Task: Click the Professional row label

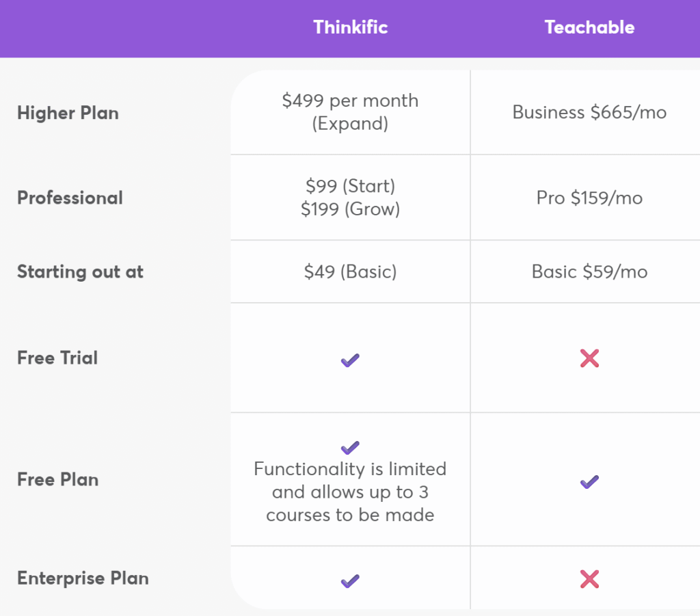Action: (x=70, y=198)
